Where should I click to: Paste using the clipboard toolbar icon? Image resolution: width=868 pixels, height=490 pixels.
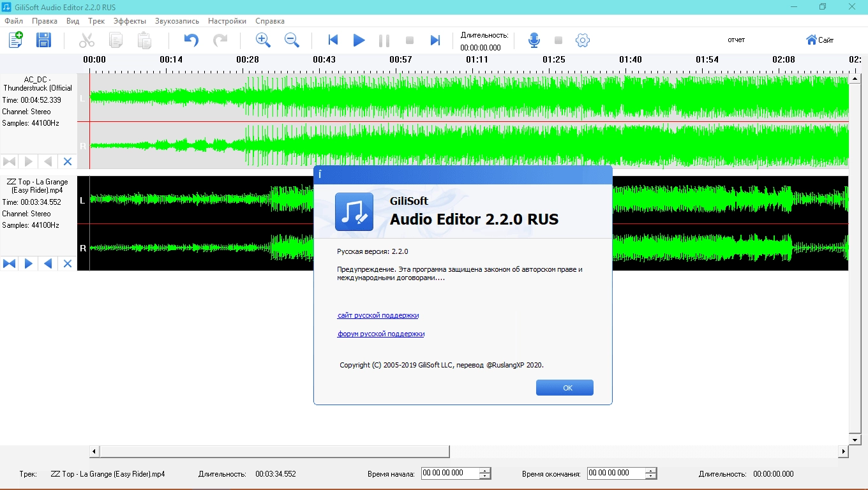point(145,40)
